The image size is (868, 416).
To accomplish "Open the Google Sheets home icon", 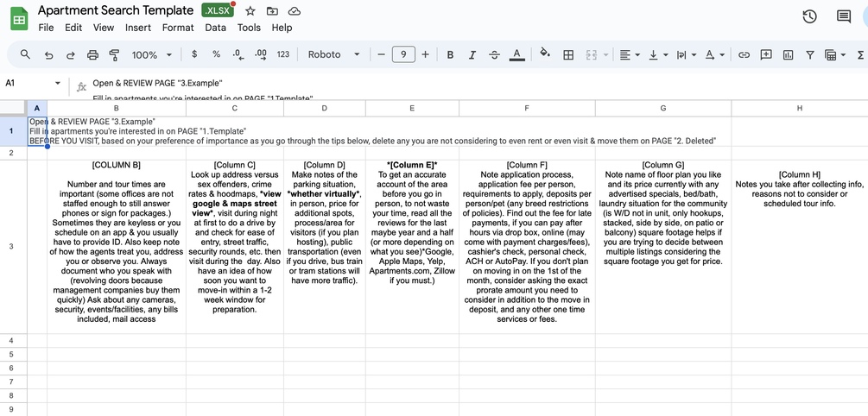I will [19, 19].
